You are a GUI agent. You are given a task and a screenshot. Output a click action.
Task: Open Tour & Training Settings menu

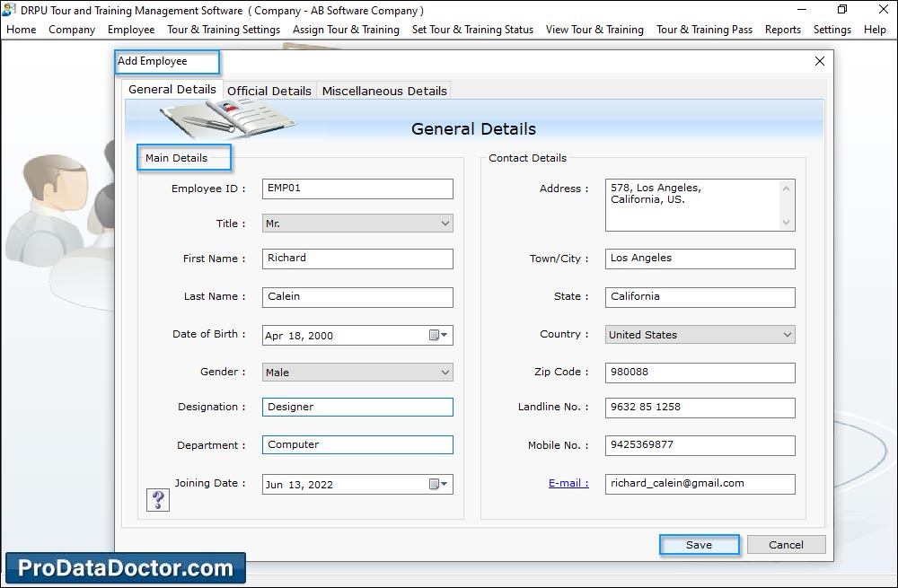(x=224, y=30)
